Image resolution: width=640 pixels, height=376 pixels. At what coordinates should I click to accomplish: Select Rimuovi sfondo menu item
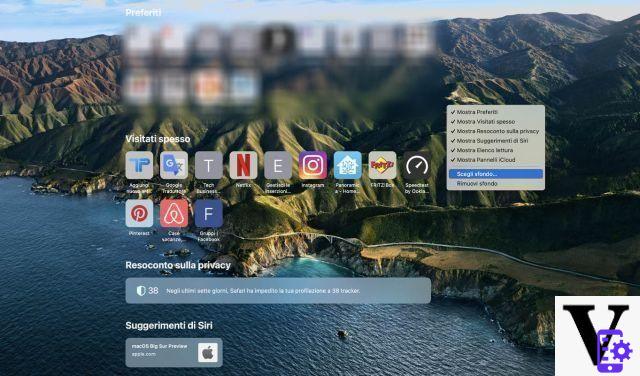496,184
